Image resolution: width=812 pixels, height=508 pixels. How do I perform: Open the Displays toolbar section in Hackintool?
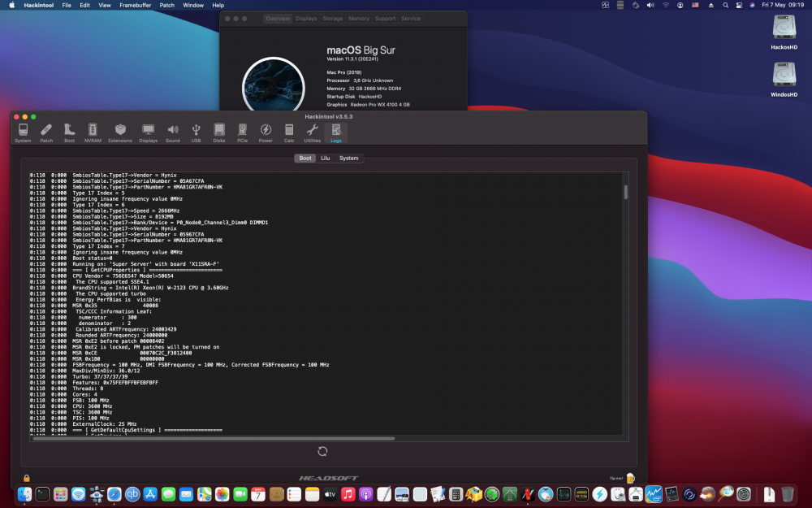[148, 132]
